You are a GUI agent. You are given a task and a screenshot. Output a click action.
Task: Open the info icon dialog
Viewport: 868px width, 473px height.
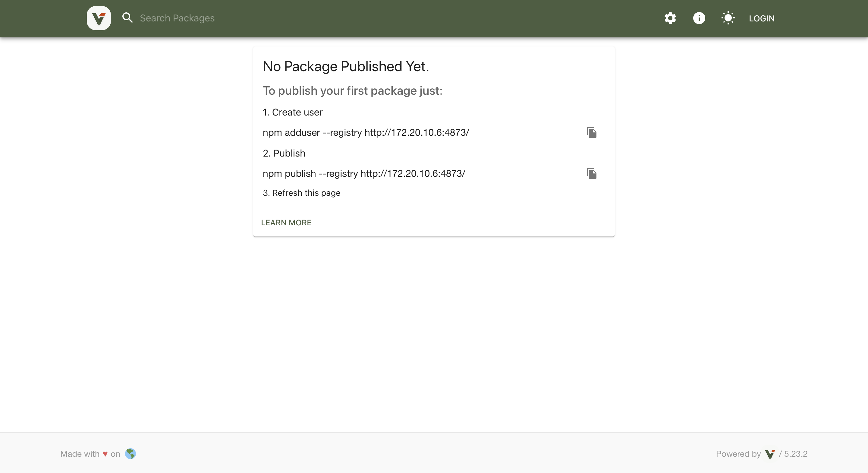coord(699,18)
